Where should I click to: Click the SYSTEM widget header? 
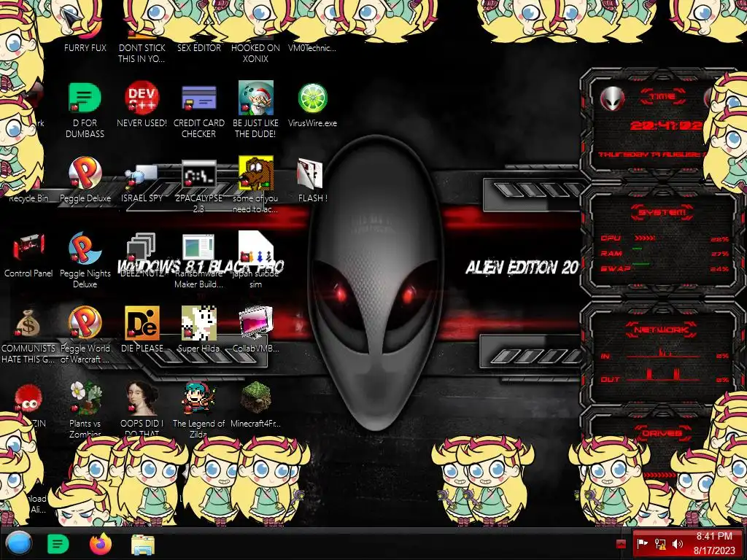click(x=662, y=212)
